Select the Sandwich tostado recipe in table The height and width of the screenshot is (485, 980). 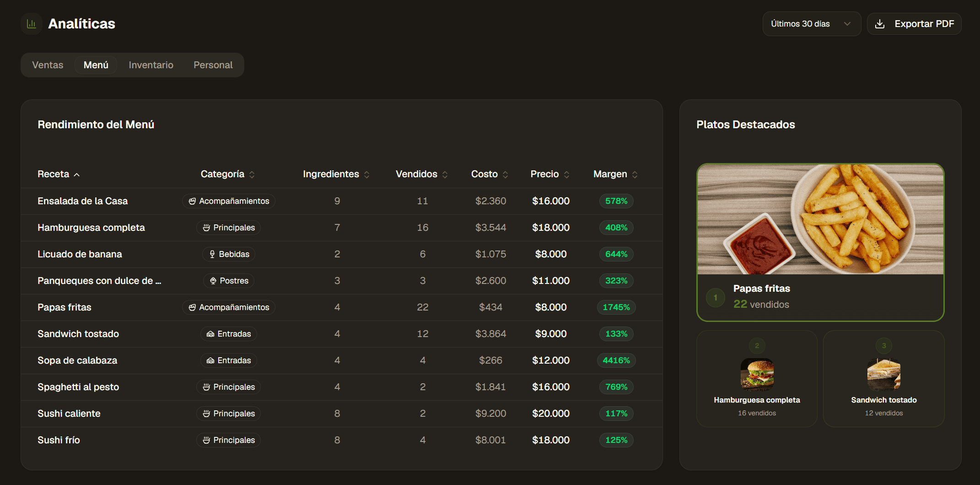[78, 334]
